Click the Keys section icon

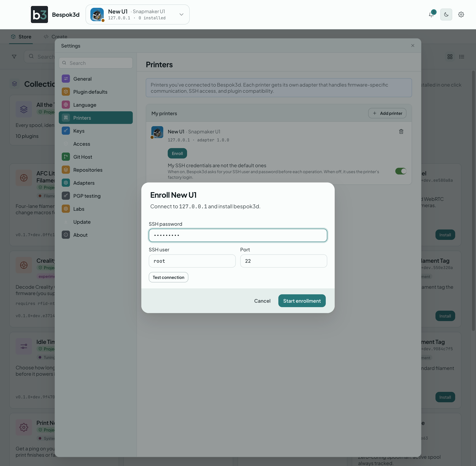tap(66, 131)
